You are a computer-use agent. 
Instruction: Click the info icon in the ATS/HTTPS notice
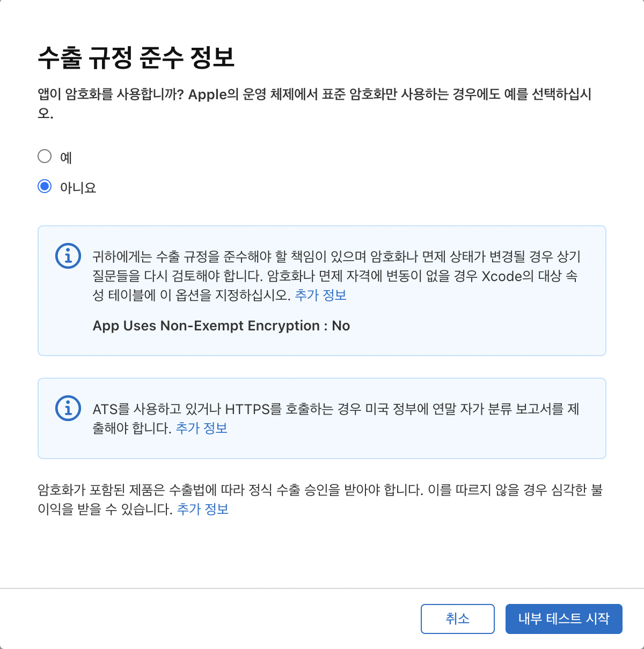pos(68,409)
